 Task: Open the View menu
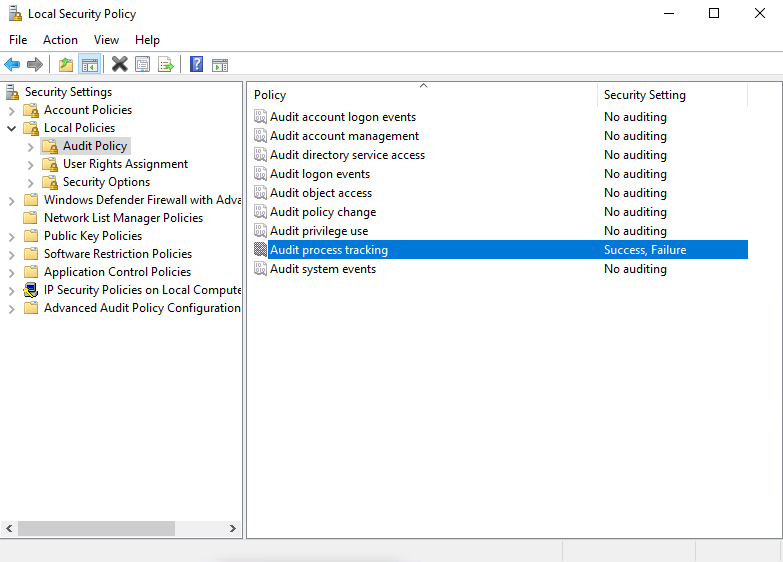point(106,40)
